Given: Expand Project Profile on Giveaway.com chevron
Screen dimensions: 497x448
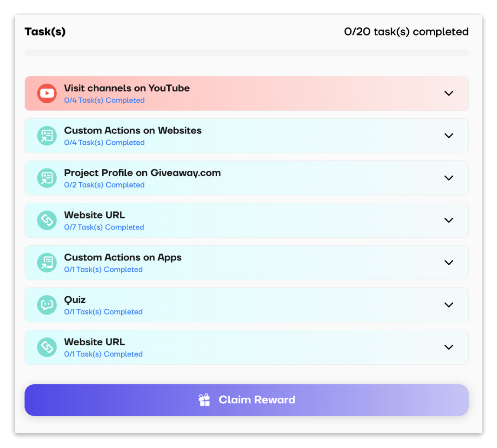Looking at the screenshot, I should (x=449, y=178).
